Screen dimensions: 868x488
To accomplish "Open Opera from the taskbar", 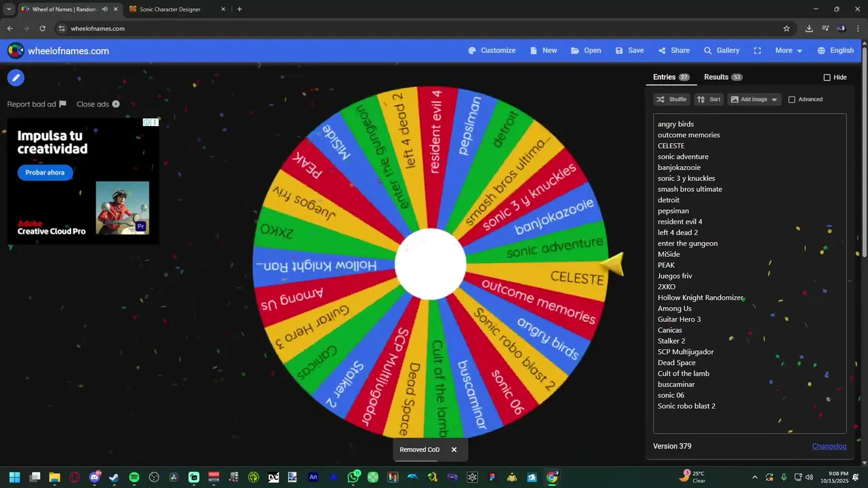I will coord(75,477).
